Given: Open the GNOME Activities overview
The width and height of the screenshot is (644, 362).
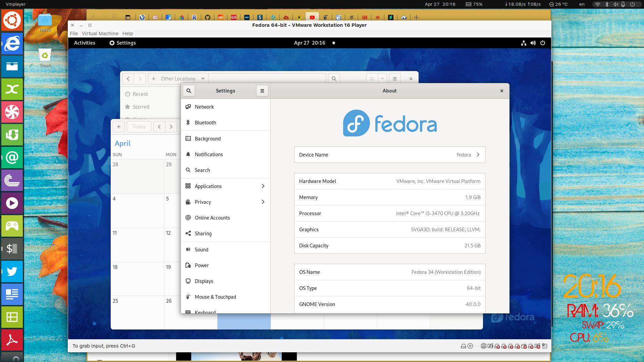Looking at the screenshot, I should pyautogui.click(x=85, y=43).
